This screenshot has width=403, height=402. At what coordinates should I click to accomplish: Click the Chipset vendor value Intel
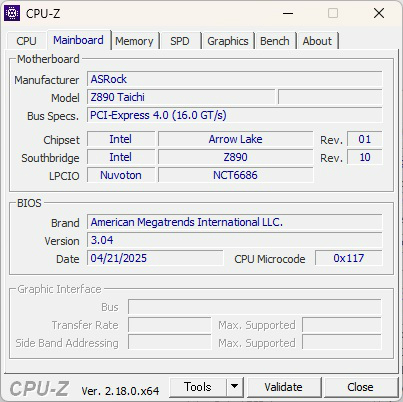coord(121,139)
